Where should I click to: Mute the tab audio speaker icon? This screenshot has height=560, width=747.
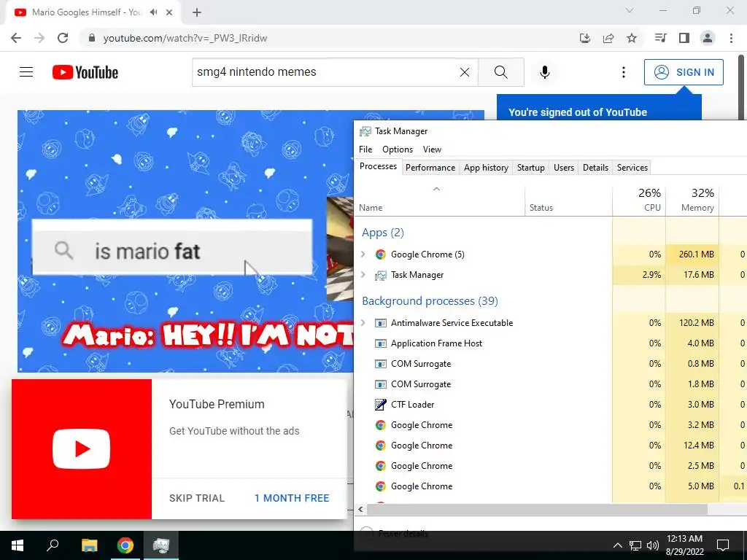tap(154, 12)
